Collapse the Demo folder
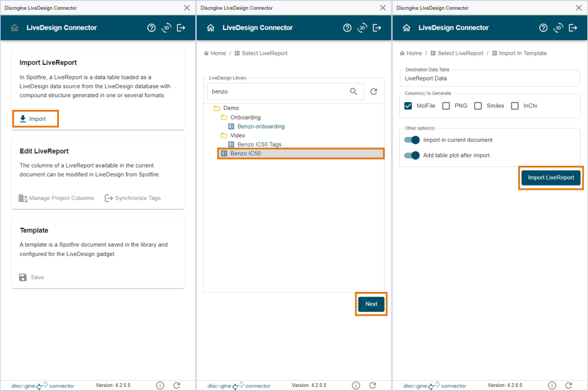Screen dimensions: 588x391 click(217, 108)
